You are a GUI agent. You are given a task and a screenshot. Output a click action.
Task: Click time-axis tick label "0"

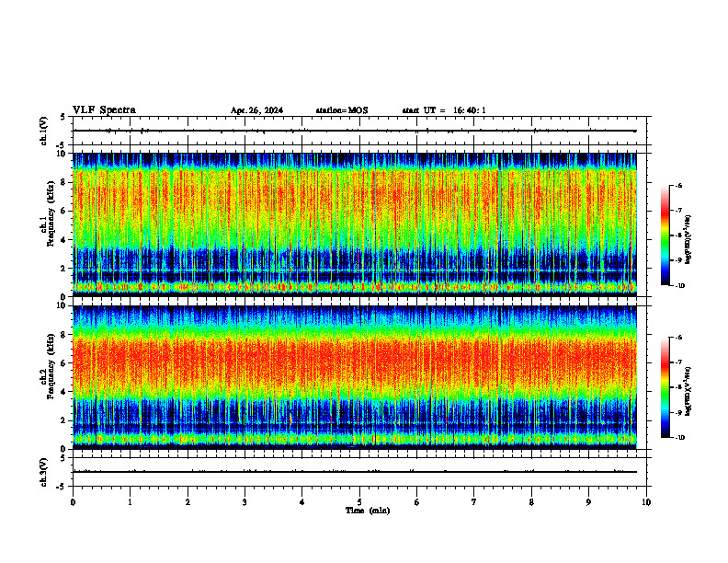point(73,502)
